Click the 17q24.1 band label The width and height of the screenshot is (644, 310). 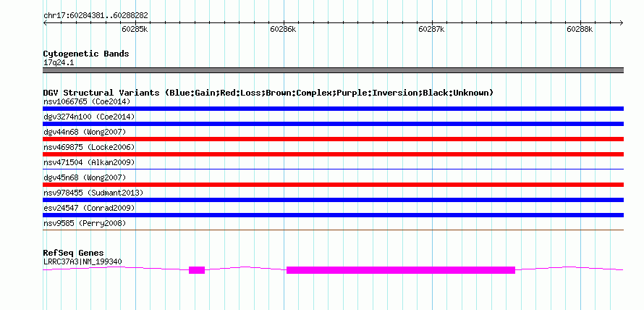point(59,63)
